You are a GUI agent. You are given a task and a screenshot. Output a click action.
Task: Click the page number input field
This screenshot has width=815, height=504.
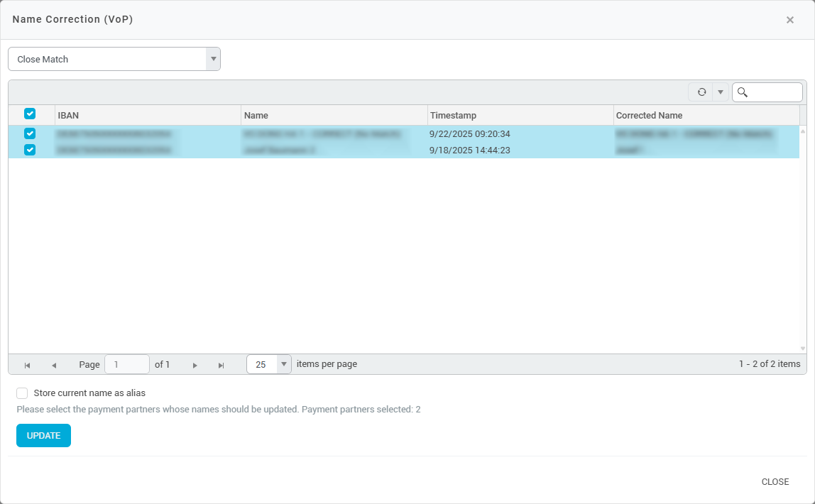click(x=126, y=364)
